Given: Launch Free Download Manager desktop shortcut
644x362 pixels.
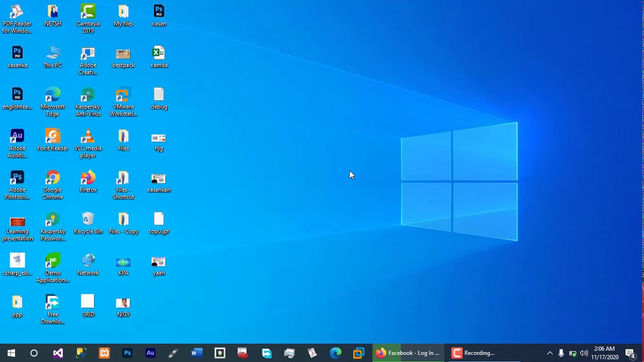Looking at the screenshot, I should 53,311.
